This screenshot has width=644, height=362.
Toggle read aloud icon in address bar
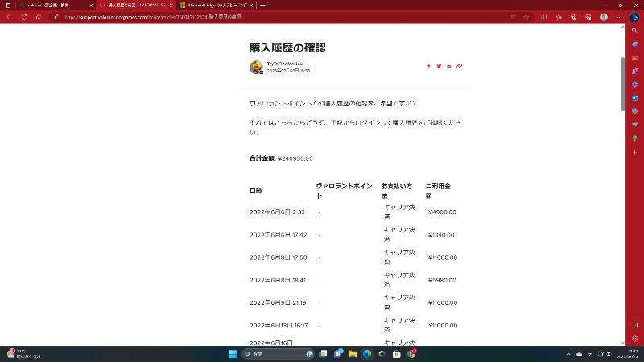[513, 17]
